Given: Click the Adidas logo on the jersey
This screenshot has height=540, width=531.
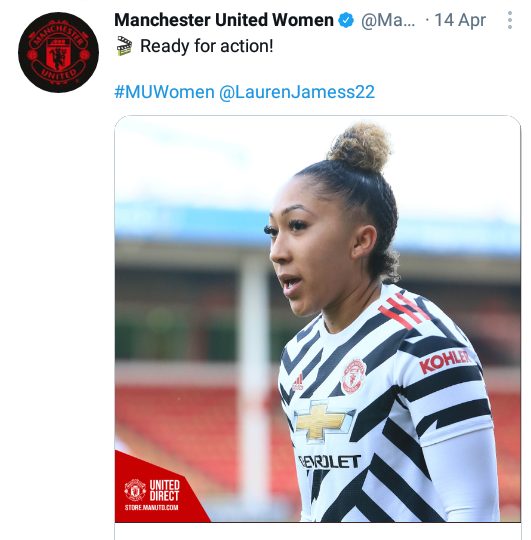Looking at the screenshot, I should pyautogui.click(x=298, y=383).
